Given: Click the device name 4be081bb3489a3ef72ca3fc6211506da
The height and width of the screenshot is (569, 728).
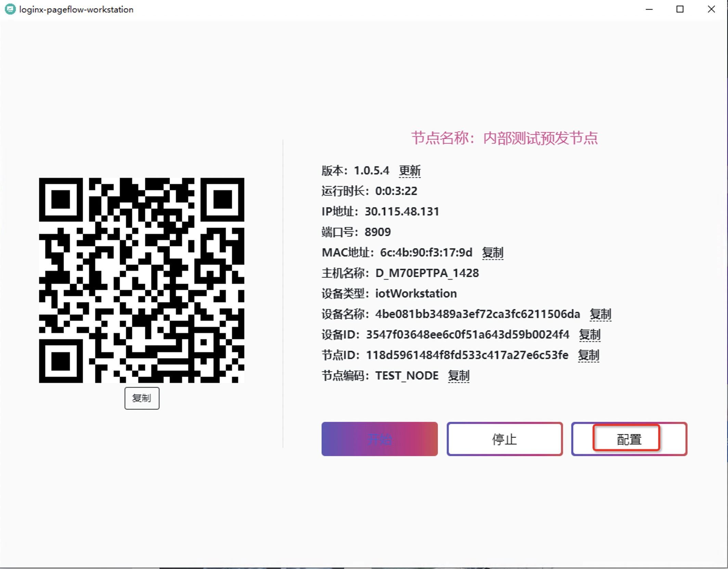Looking at the screenshot, I should tap(478, 314).
